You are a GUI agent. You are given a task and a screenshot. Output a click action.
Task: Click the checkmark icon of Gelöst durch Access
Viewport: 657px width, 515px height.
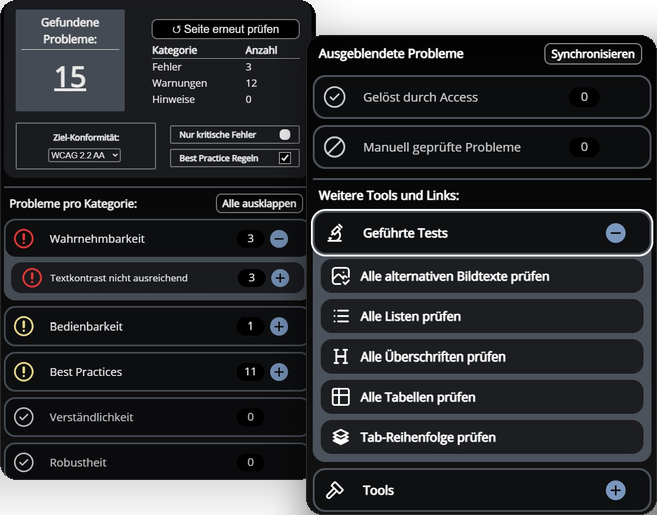click(334, 97)
